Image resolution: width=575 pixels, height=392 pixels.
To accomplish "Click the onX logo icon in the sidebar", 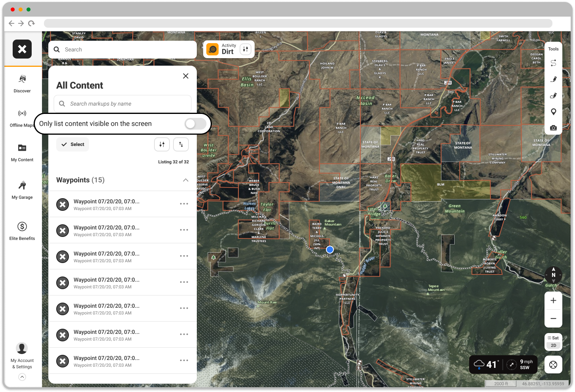I will 22,49.
